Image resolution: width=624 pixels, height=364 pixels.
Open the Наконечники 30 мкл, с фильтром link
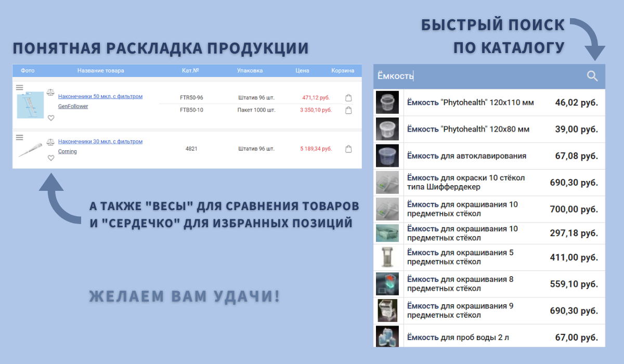pyautogui.click(x=100, y=141)
